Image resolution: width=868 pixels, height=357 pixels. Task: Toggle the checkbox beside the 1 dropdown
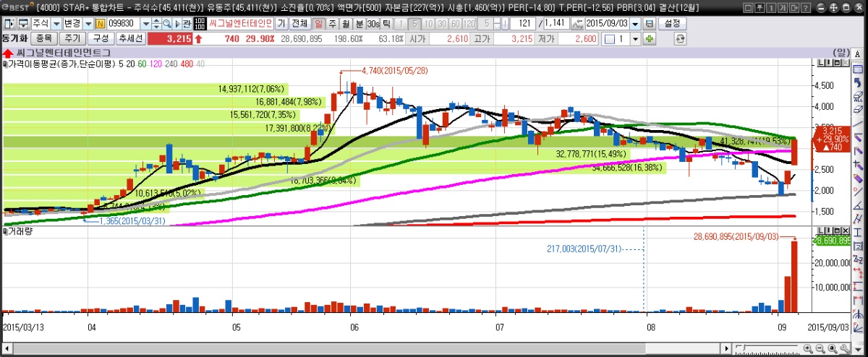[x=610, y=39]
